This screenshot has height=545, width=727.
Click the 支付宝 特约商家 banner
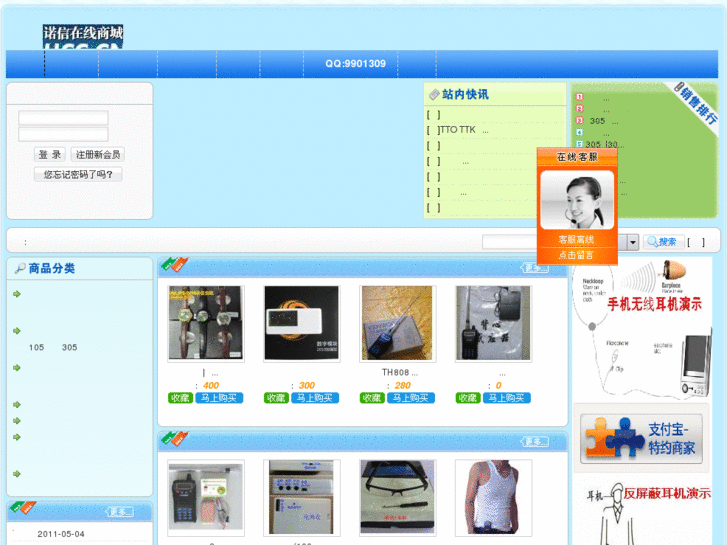[641, 439]
